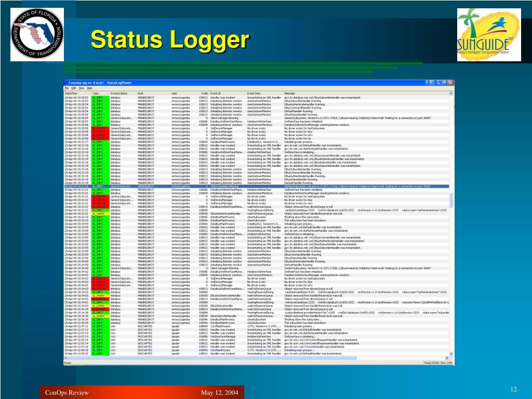Click the Message column header
Screen dimensions: 532x399
point(366,94)
